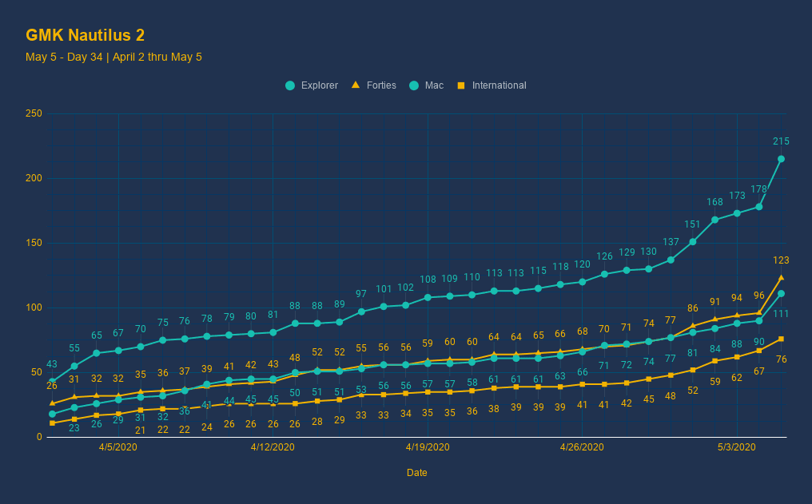
Task: Select the Explorer point valued 137
Action: point(671,260)
